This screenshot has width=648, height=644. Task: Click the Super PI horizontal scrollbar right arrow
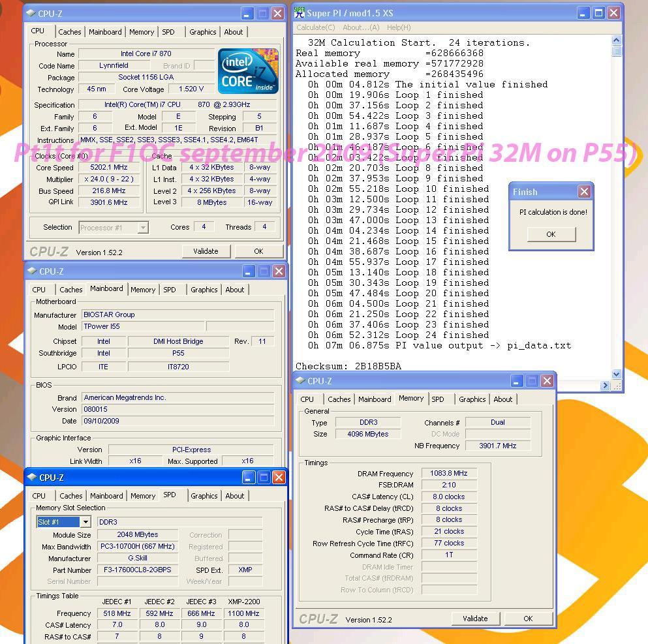pyautogui.click(x=605, y=385)
